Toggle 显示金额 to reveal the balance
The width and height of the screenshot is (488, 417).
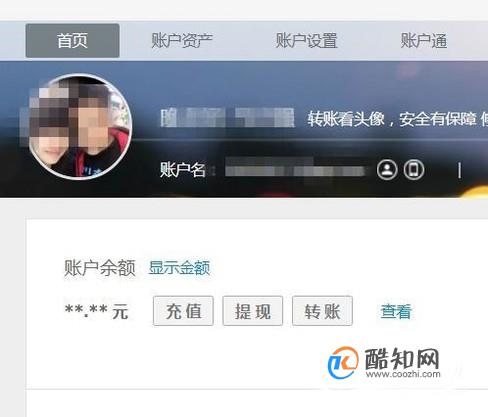(179, 268)
